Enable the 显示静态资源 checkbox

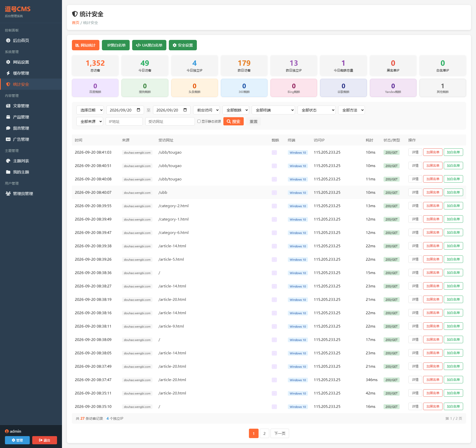[199, 121]
